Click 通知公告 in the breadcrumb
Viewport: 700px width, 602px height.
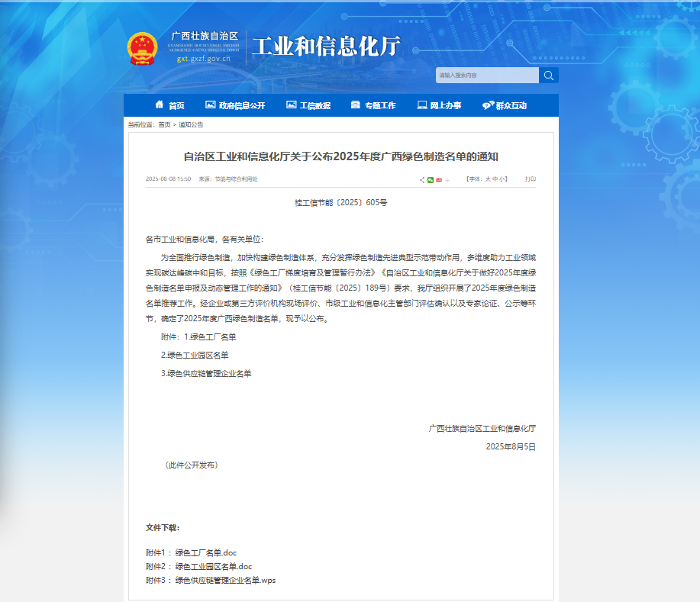coord(191,124)
